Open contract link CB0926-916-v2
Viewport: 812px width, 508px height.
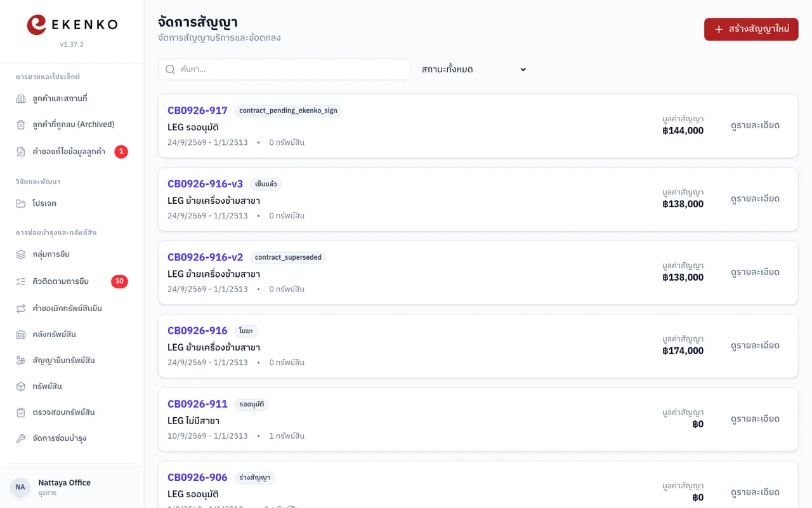(205, 257)
